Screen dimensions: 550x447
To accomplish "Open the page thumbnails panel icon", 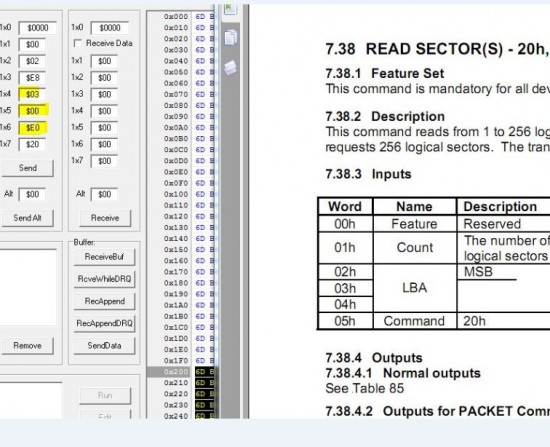I will tap(230, 37).
